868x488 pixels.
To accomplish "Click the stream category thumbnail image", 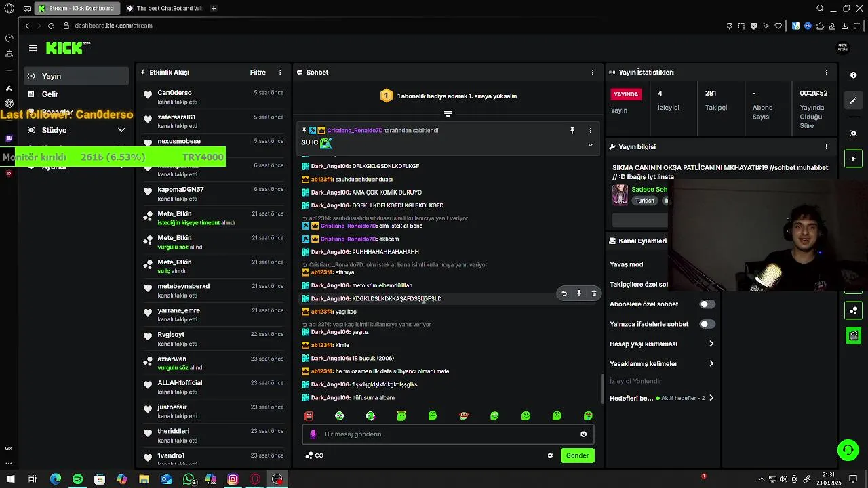I will [620, 194].
